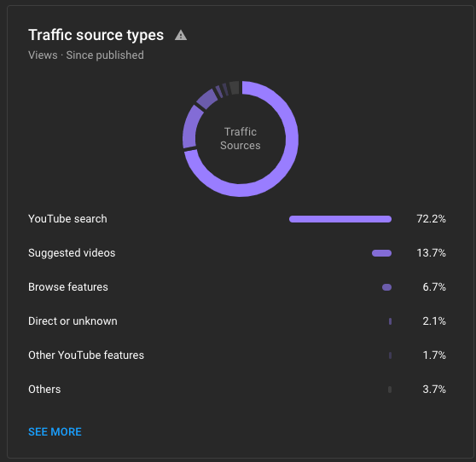The width and height of the screenshot is (476, 462).
Task: Click the Traffic source types heading
Action: click(x=96, y=35)
